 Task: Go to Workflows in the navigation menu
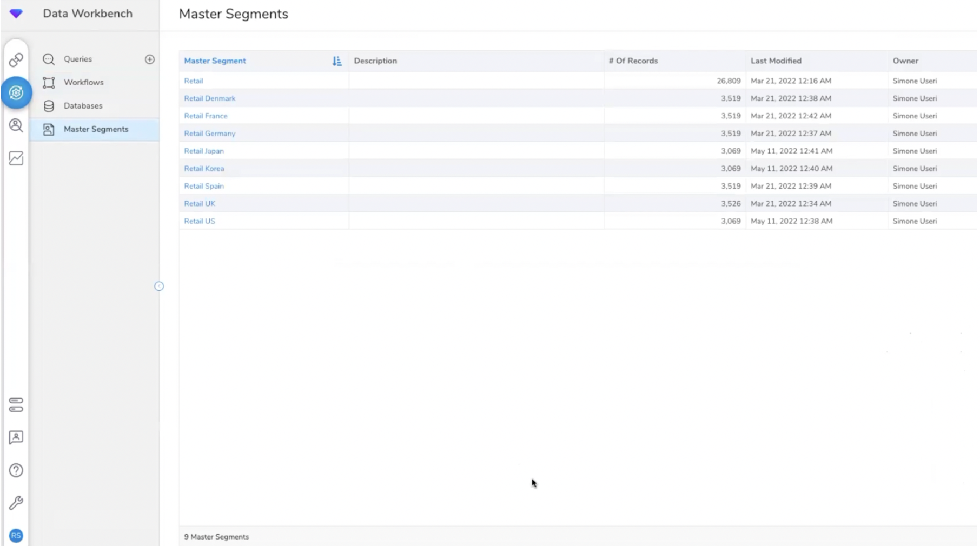[x=83, y=83]
